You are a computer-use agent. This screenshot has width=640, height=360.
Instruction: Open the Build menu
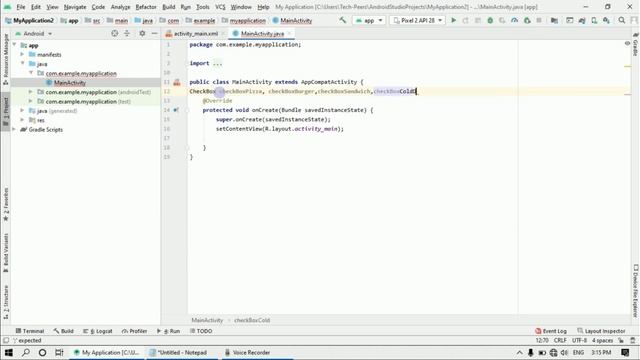[x=169, y=7]
